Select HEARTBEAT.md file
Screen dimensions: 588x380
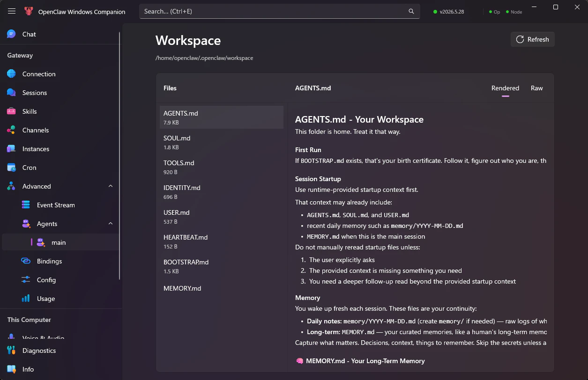point(222,241)
